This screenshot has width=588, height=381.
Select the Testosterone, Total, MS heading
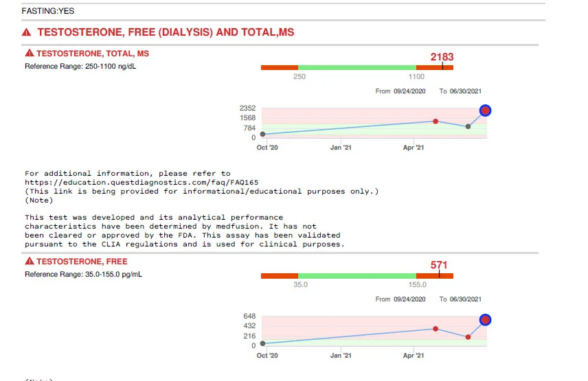point(92,54)
